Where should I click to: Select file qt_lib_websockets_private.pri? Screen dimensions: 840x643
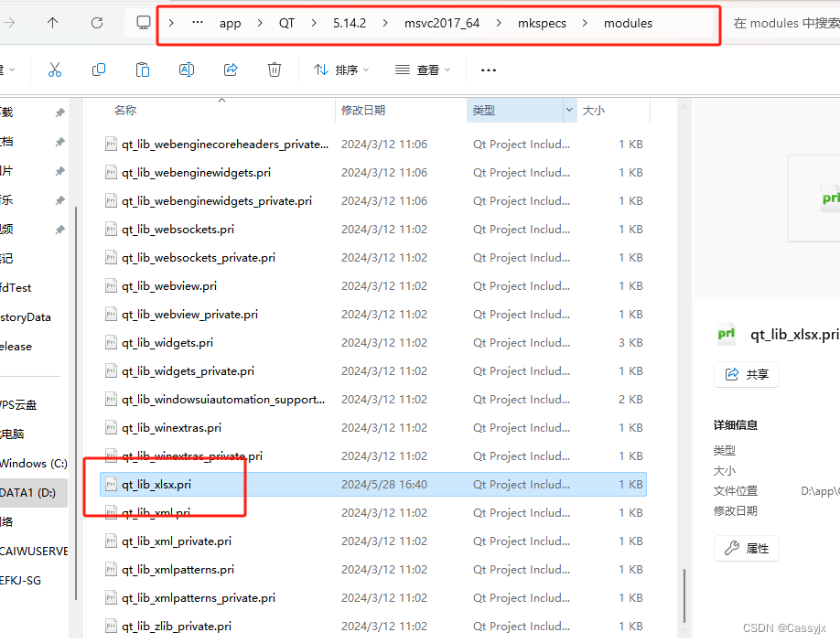372,258
